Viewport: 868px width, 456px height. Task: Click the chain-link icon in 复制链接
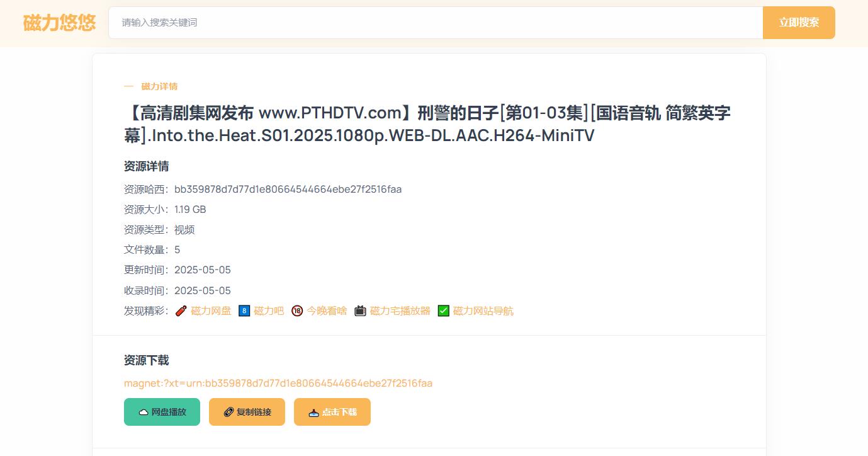(x=229, y=413)
